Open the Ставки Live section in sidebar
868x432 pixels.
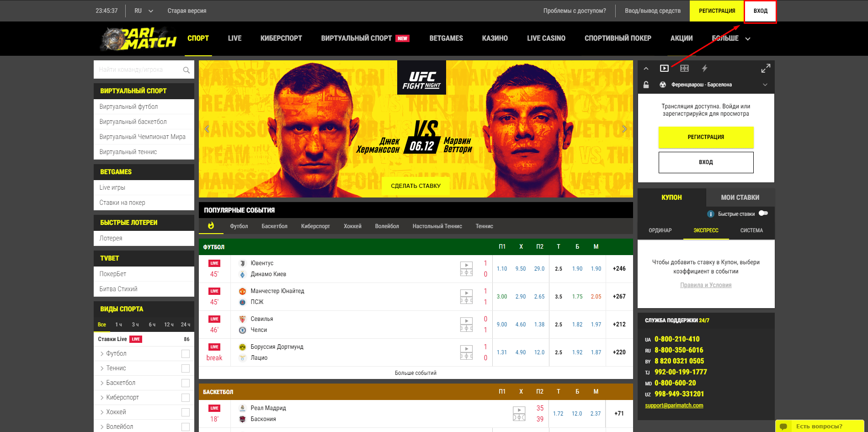coord(144,339)
